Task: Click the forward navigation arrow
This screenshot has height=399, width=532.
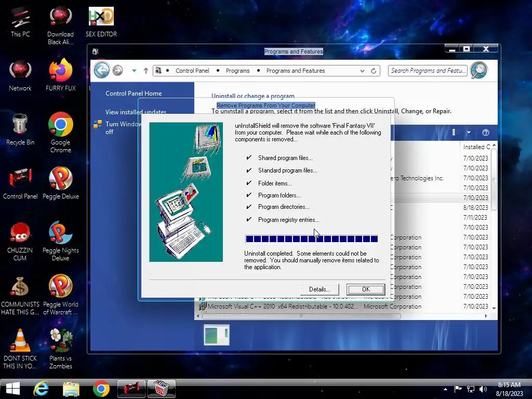Action: coord(118,71)
